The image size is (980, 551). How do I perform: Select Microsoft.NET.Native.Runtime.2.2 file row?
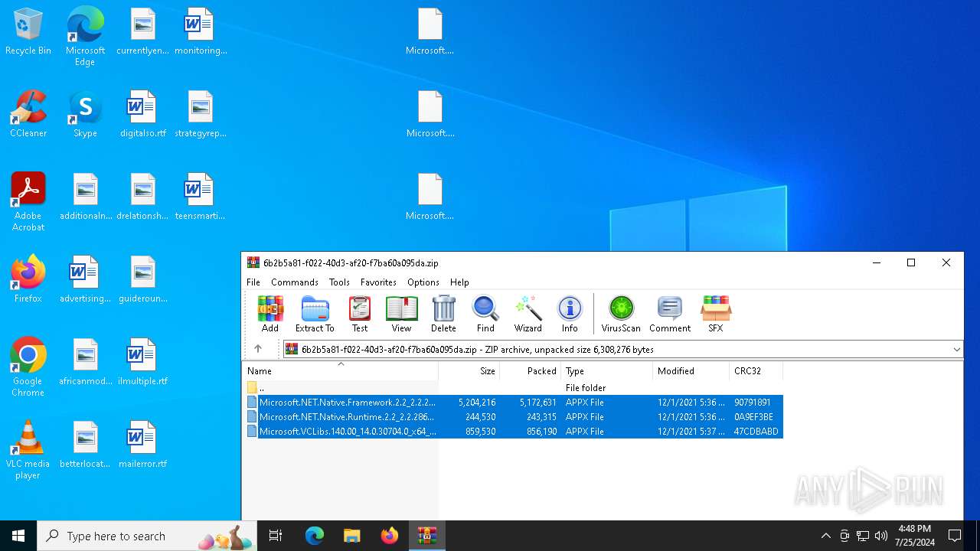coord(513,417)
